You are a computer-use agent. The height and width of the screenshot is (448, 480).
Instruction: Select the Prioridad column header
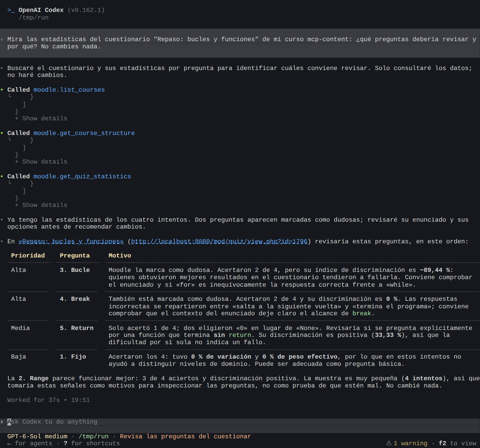(28, 256)
